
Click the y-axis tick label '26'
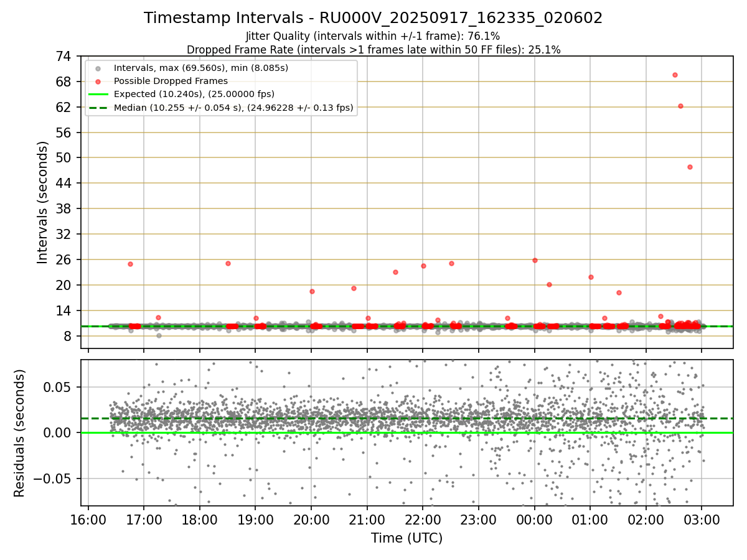[65, 259]
